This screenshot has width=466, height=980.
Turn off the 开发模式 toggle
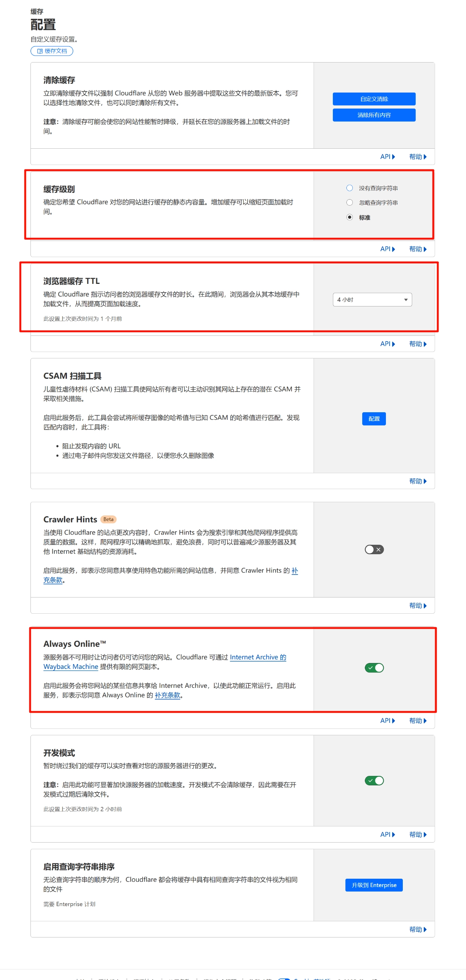[x=374, y=781]
